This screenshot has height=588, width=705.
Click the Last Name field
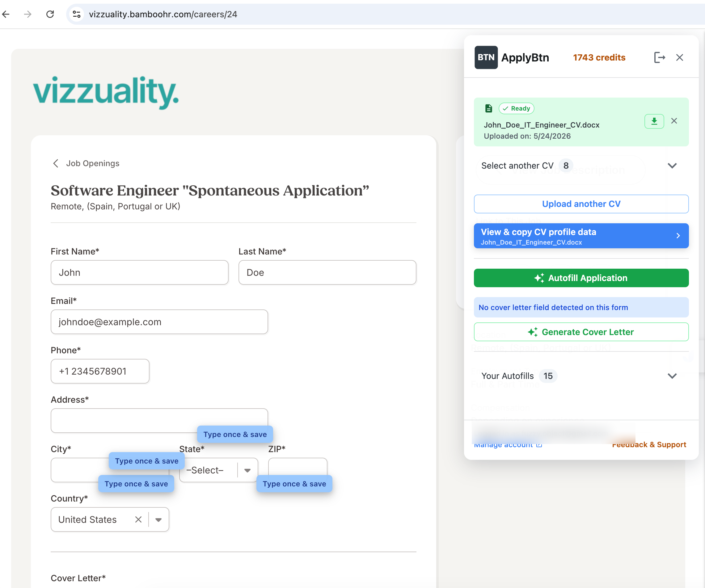click(327, 272)
